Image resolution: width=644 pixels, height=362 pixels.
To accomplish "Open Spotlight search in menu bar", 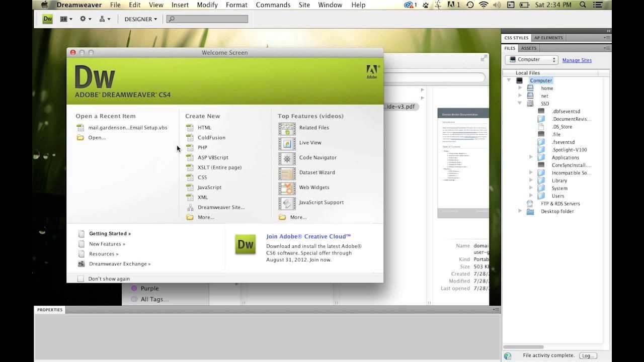I will point(583,5).
